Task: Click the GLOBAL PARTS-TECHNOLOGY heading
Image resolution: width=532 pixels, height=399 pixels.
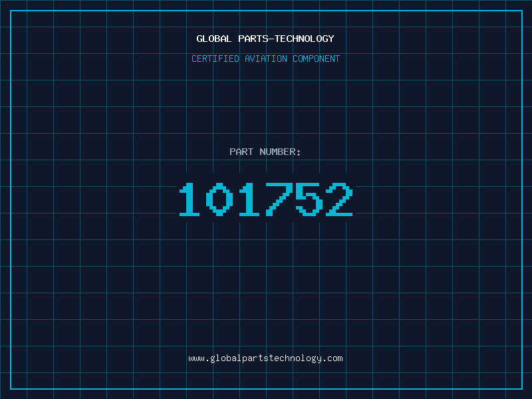Action: click(265, 39)
